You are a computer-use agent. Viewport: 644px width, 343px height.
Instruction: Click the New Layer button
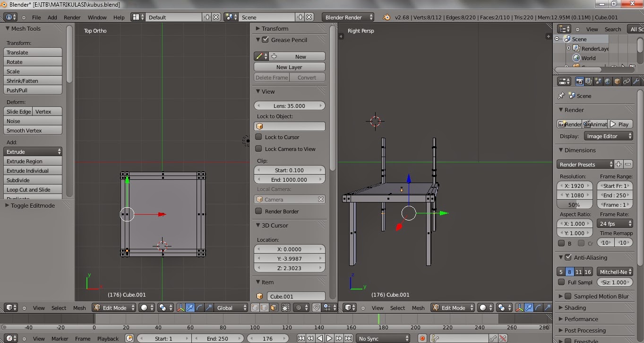[x=289, y=67]
